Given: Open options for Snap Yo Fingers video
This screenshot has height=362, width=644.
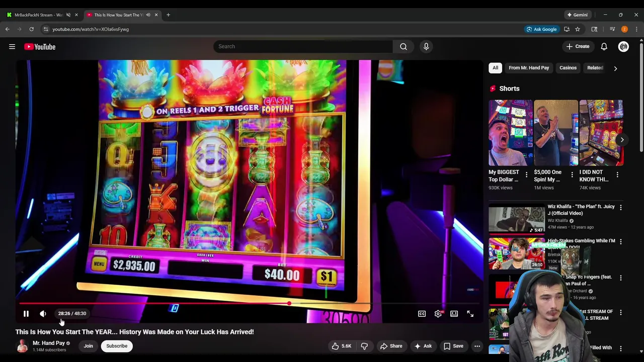Looking at the screenshot, I should tap(620, 278).
